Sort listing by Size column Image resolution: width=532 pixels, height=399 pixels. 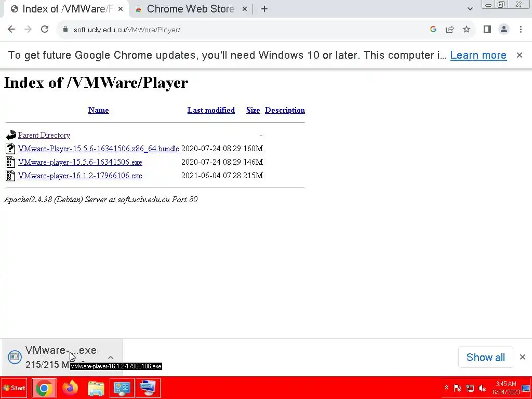(253, 110)
